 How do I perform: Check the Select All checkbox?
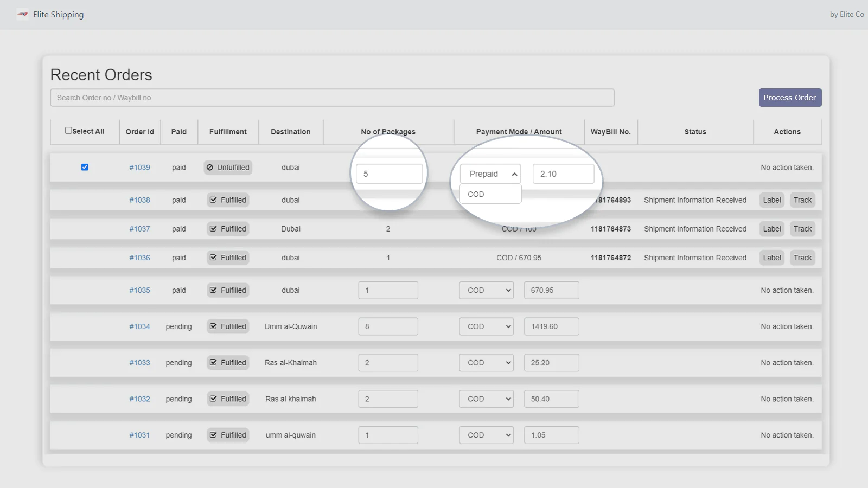[68, 131]
